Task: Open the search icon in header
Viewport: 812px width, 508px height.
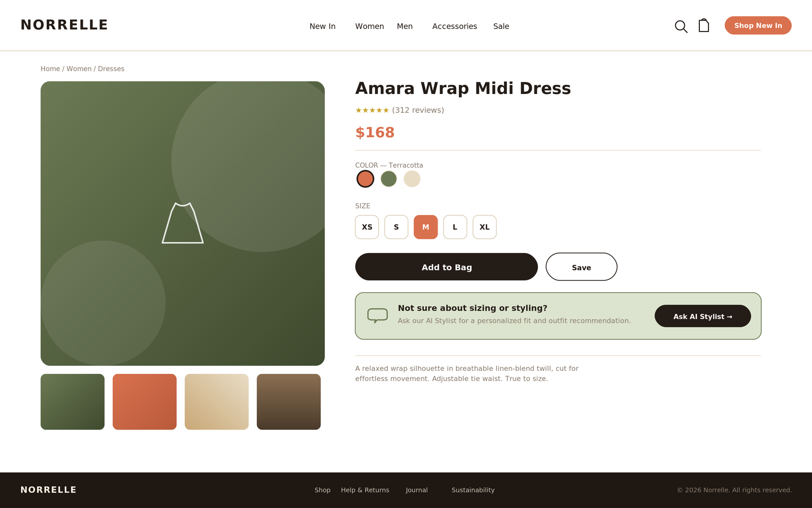Action: [x=681, y=26]
